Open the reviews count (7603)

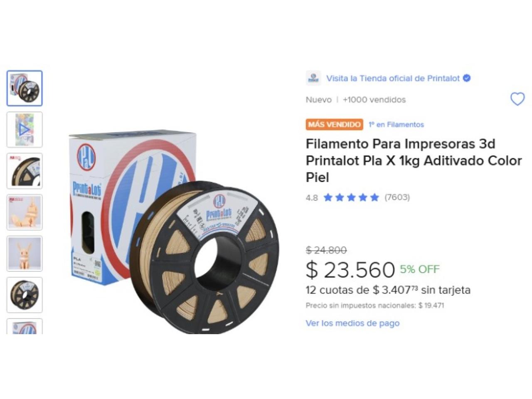[397, 197]
